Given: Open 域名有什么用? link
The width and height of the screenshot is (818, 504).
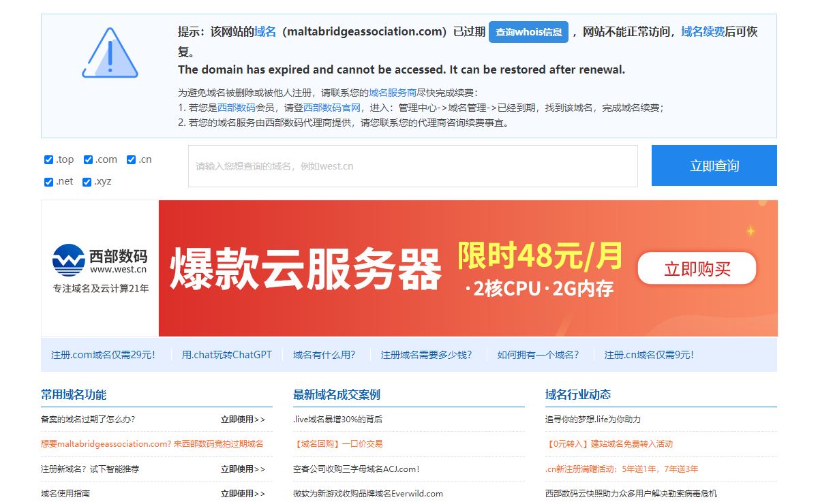Looking at the screenshot, I should coord(324,355).
